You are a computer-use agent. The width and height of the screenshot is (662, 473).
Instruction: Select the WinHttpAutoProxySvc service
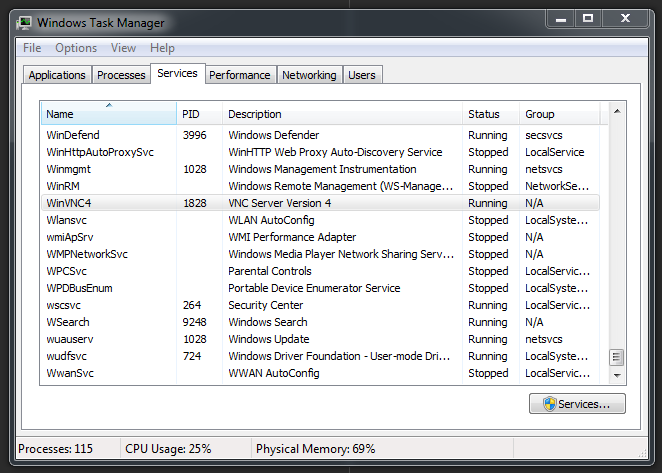[x=320, y=152]
